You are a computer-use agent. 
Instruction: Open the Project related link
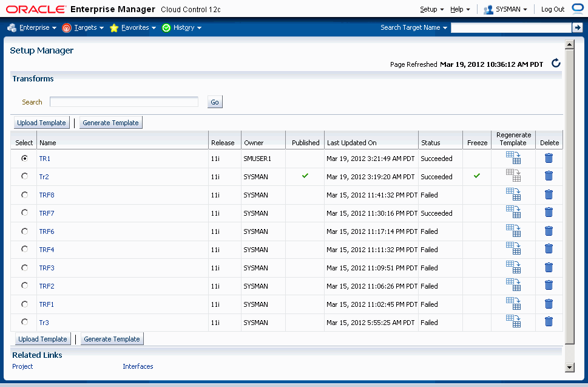pyautogui.click(x=22, y=366)
